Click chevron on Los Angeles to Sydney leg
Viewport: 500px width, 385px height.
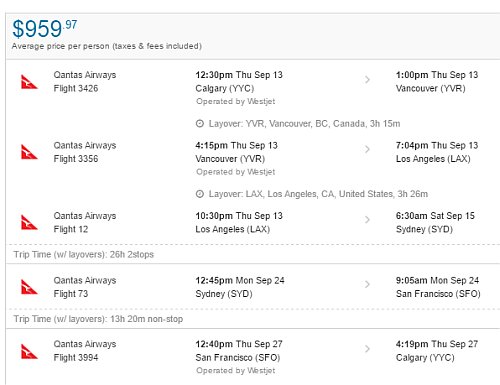[367, 220]
